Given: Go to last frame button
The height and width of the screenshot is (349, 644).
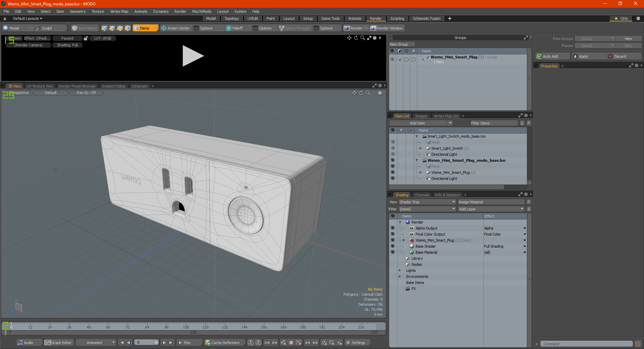Looking at the screenshot, I should (x=171, y=343).
